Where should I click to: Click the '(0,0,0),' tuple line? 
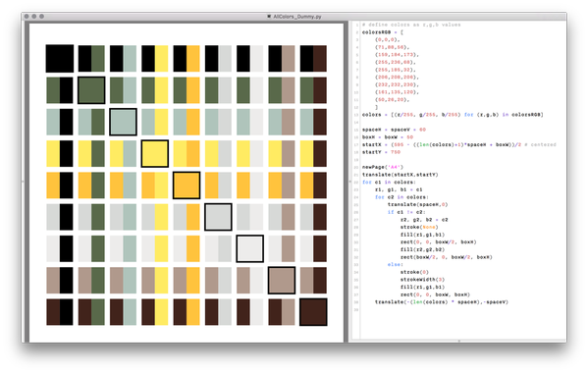[x=388, y=39]
